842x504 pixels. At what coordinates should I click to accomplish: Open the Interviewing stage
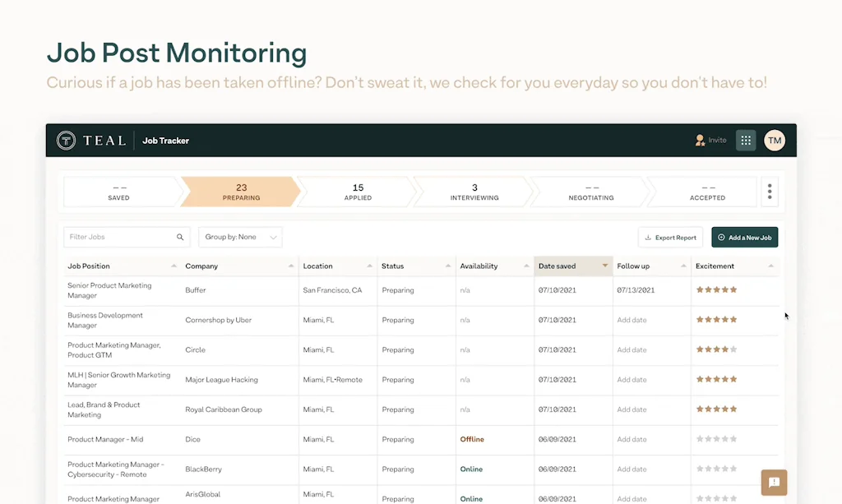pyautogui.click(x=474, y=191)
